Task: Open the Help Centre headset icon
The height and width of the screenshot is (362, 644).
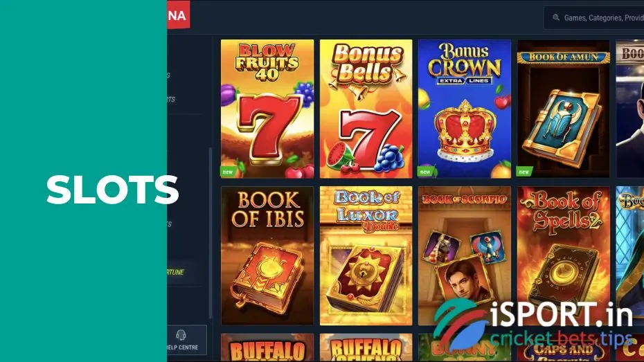Action: 181,335
